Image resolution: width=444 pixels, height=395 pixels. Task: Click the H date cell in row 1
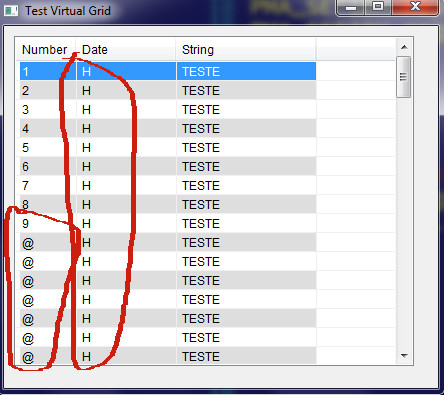tap(126, 71)
